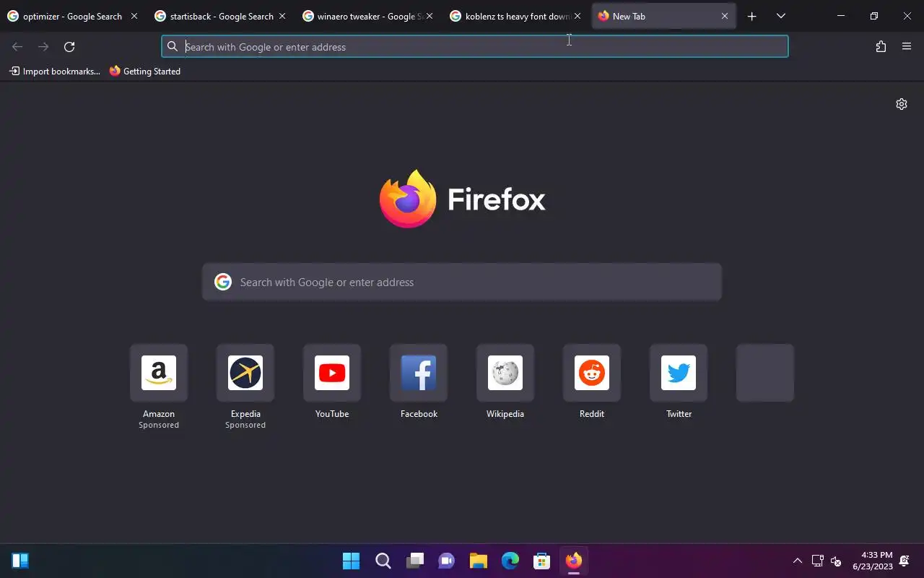Reload the current page
Screen dimensions: 924x578
69,47
